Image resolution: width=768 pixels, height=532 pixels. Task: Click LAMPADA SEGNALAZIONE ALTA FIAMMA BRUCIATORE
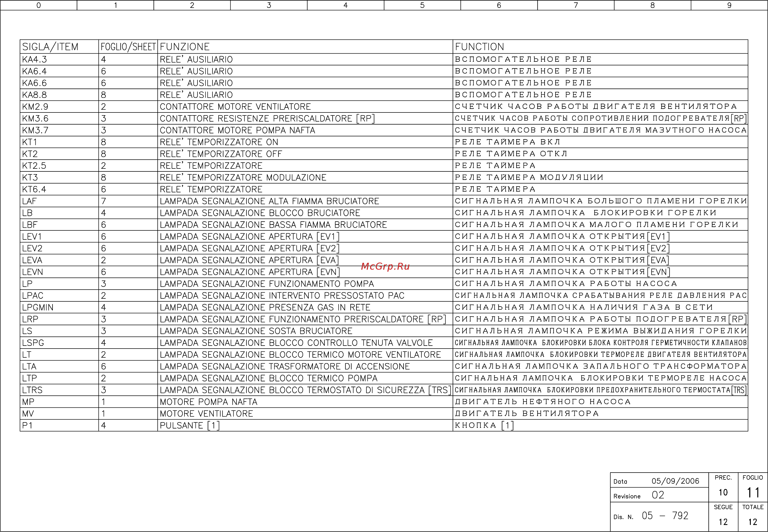269,201
